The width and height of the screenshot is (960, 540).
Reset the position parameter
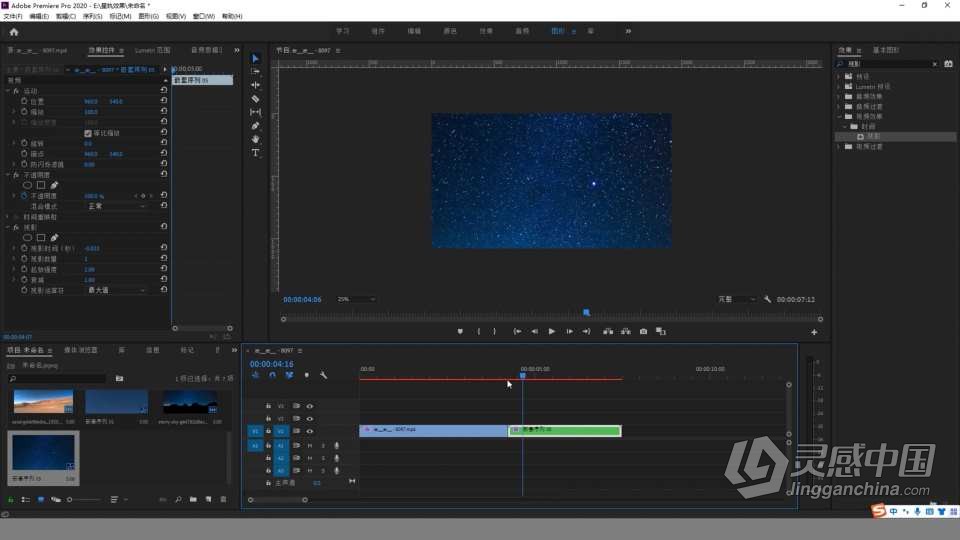coord(163,101)
